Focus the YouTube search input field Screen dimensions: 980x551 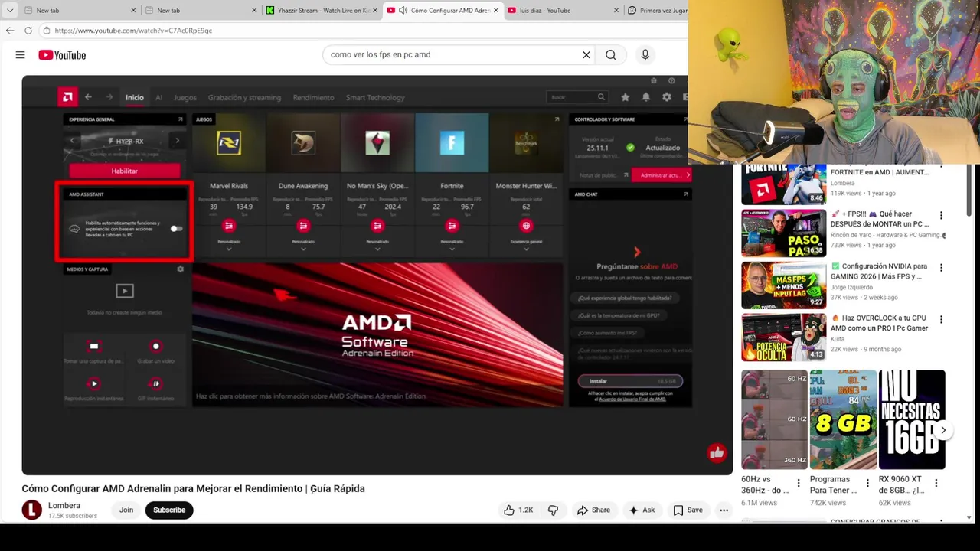[452, 55]
